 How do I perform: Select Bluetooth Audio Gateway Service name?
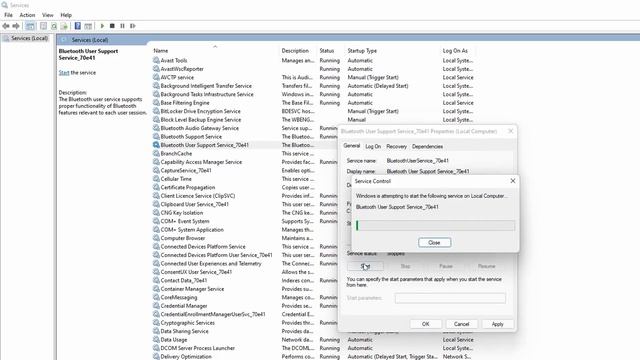(x=200, y=128)
